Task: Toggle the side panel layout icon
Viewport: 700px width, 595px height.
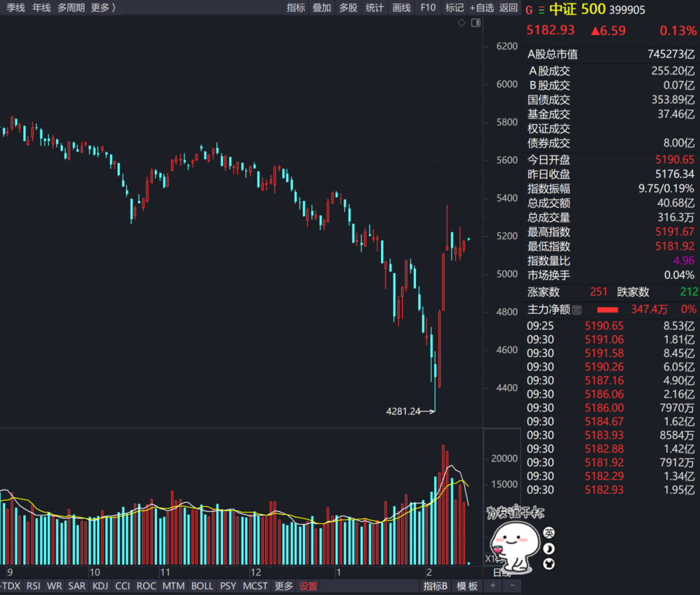Action: pos(476,23)
